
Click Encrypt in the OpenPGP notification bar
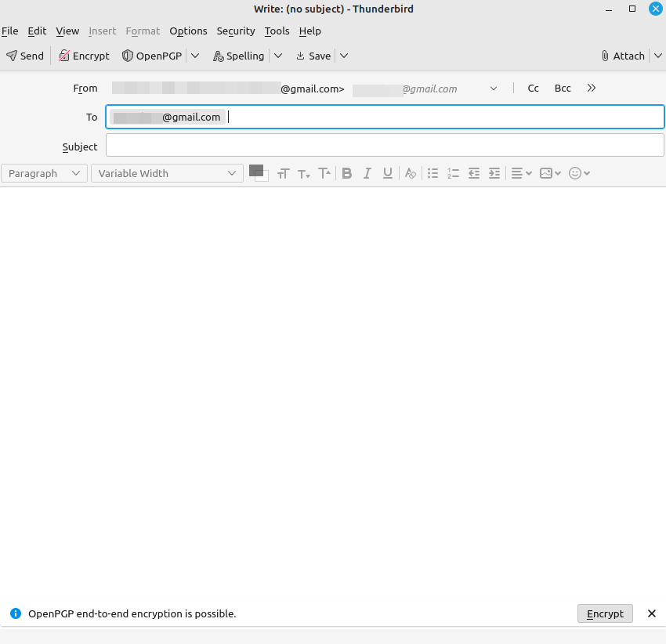(605, 613)
